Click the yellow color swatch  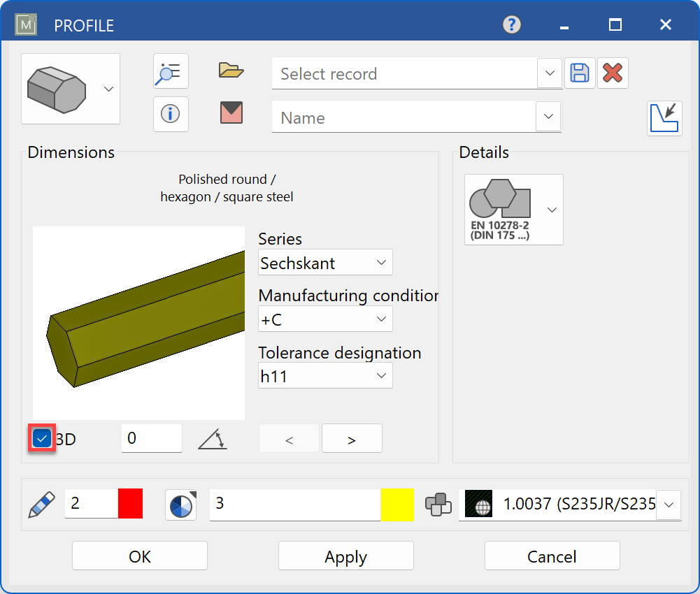point(397,504)
